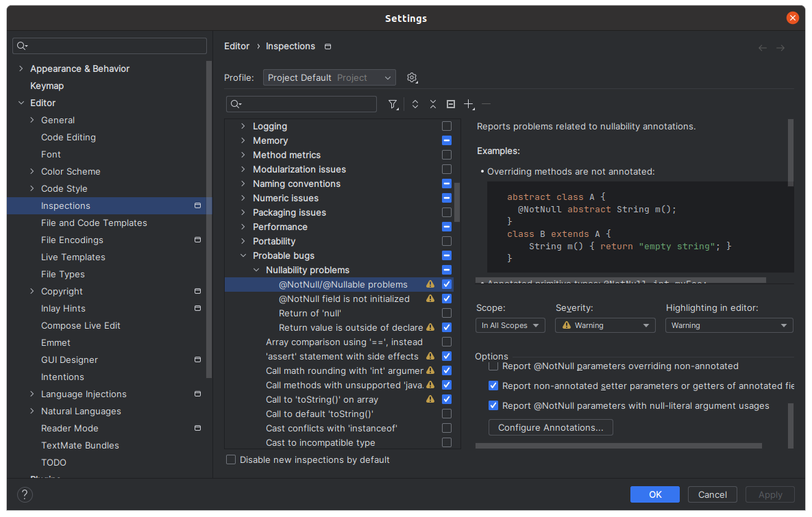Click the remove inspection minus icon

[x=487, y=103]
